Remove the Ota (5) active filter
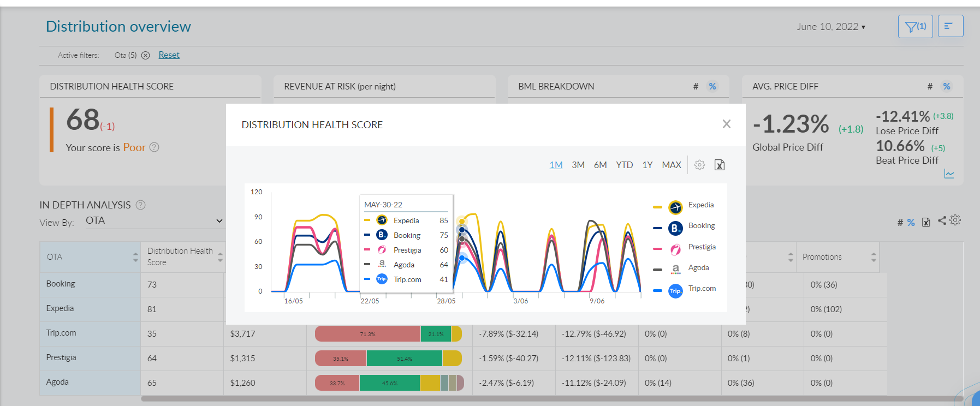Image resolution: width=980 pixels, height=406 pixels. [146, 55]
